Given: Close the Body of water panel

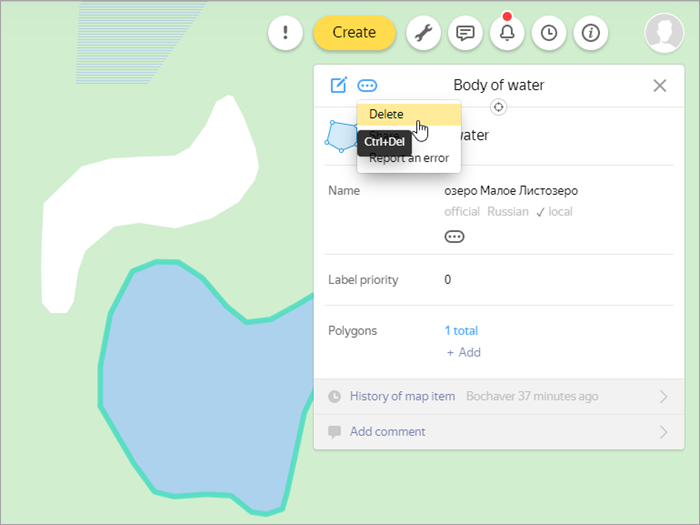Looking at the screenshot, I should click(660, 86).
